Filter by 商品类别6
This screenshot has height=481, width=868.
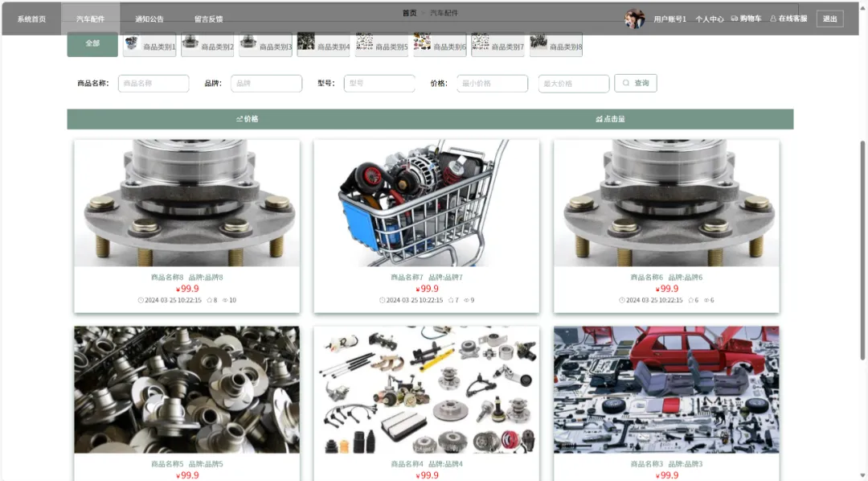[440, 44]
